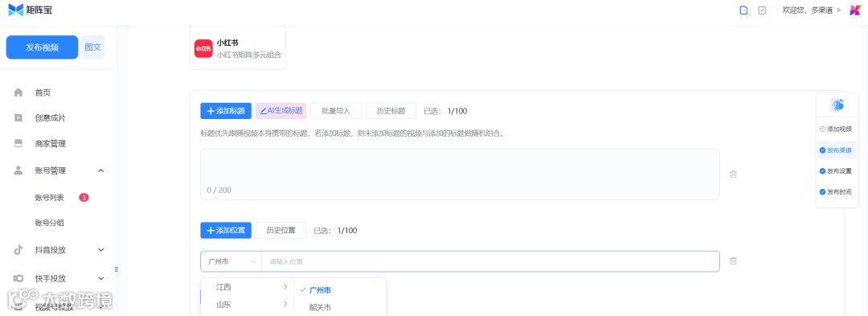Click the 首页 home icon
Viewport: 868px width, 316px height.
[x=18, y=92]
